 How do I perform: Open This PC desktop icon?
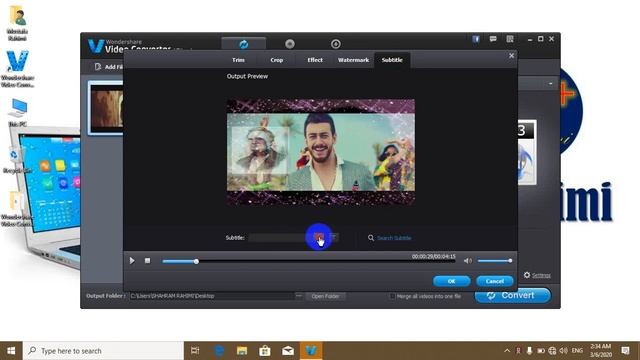tap(18, 112)
